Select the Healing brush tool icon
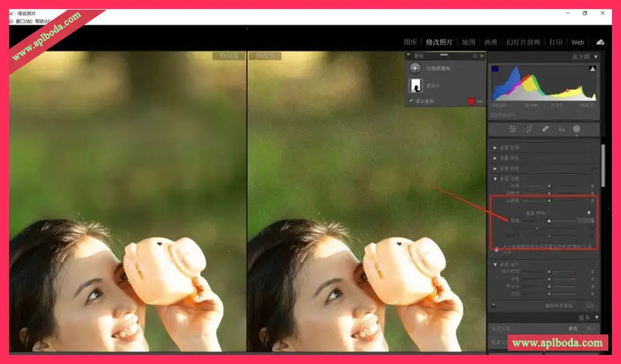Screen dimensions: 621x364 545,129
